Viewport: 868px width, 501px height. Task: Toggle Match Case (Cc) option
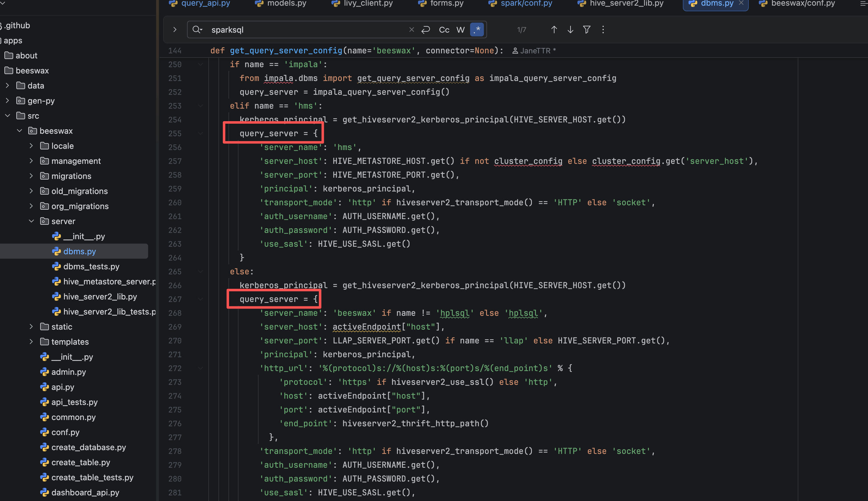click(444, 30)
